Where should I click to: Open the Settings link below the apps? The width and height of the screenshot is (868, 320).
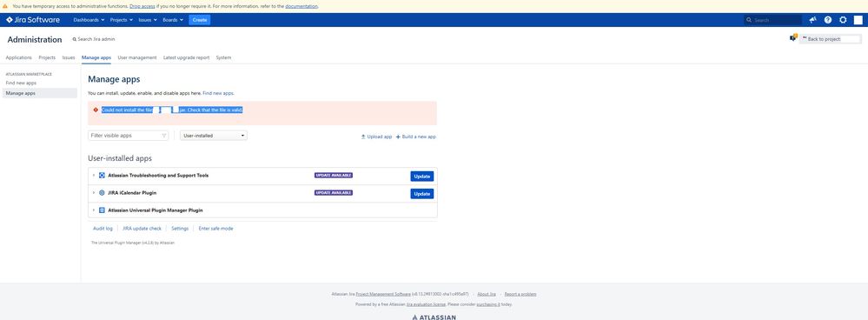(180, 228)
